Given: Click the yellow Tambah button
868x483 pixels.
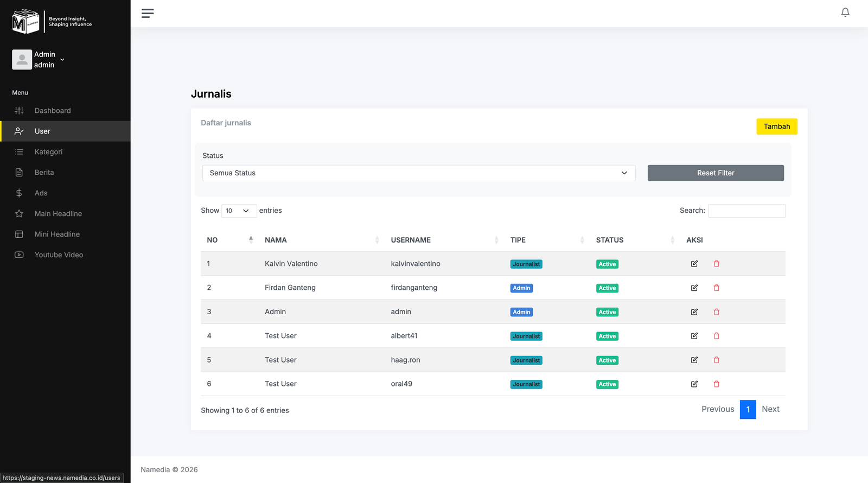Looking at the screenshot, I should tap(777, 126).
